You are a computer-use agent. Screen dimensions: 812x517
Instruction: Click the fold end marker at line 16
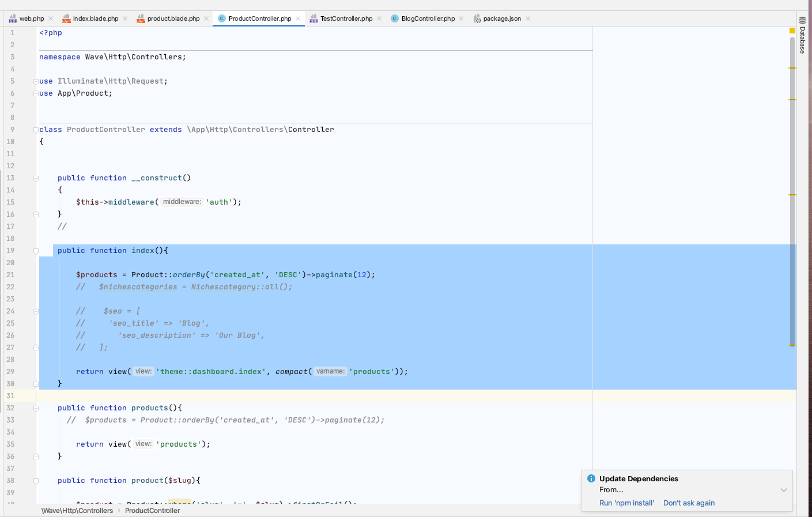pos(36,214)
